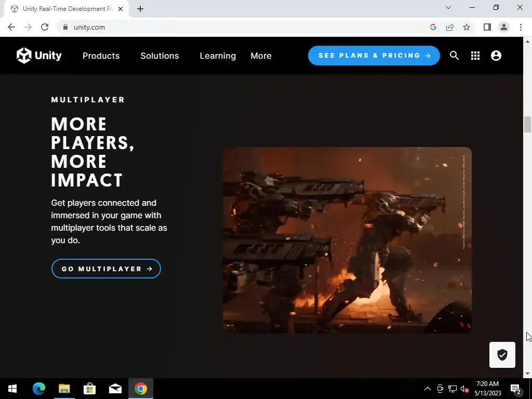Click the page vertical scrollbar thumb

pyautogui.click(x=527, y=125)
